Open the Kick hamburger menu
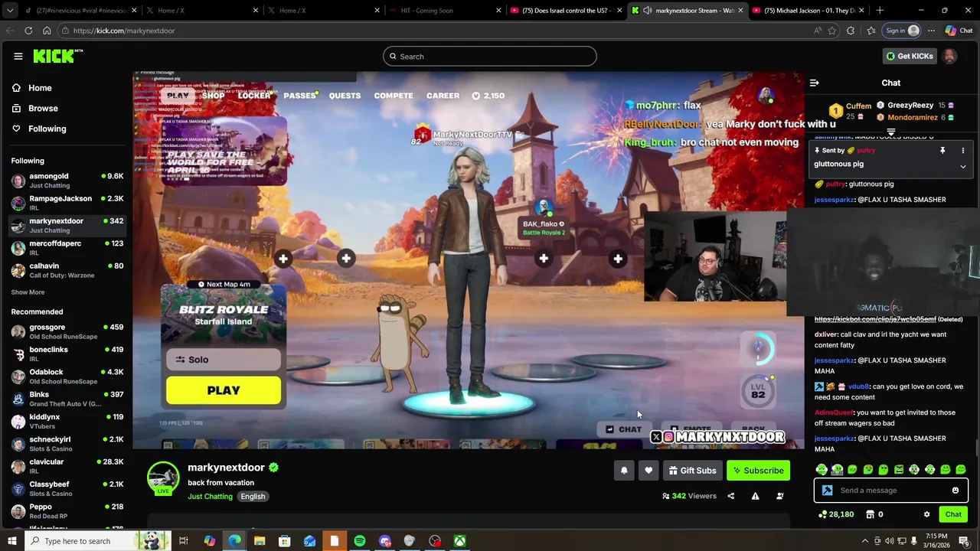The width and height of the screenshot is (980, 551). 18,56
